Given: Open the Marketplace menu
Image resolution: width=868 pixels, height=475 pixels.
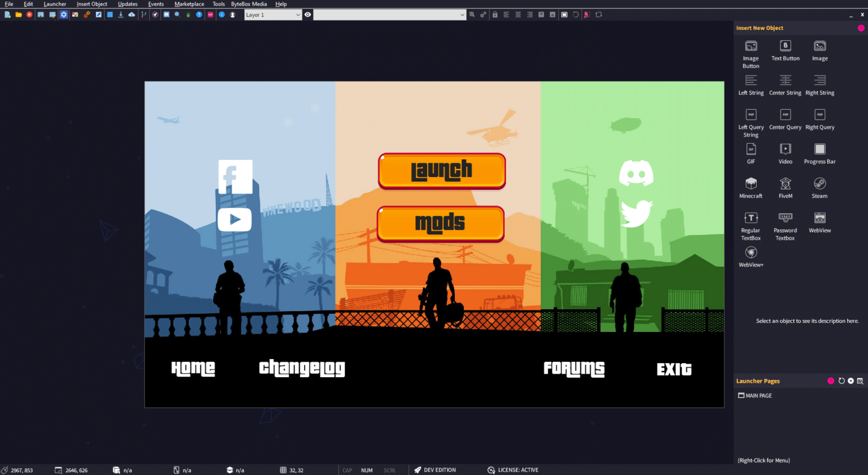Looking at the screenshot, I should (189, 4).
